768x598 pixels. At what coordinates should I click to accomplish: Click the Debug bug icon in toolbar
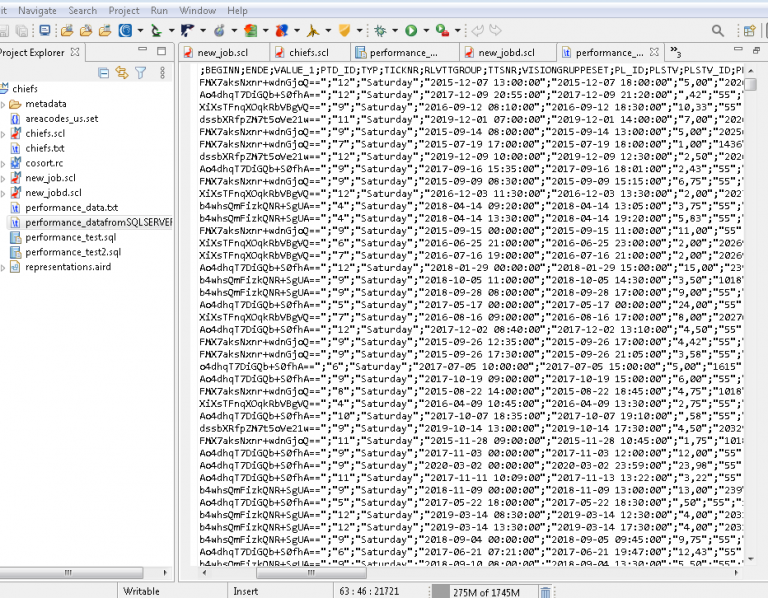(380, 31)
